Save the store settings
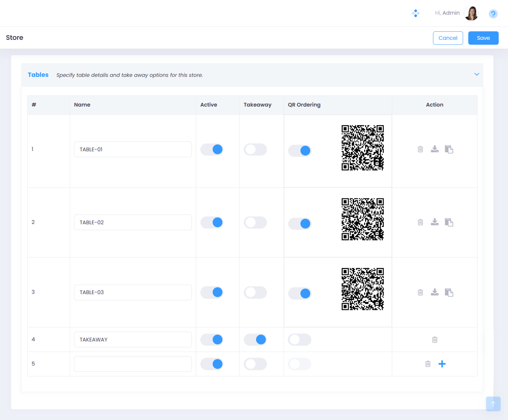The image size is (508, 420). coord(483,38)
